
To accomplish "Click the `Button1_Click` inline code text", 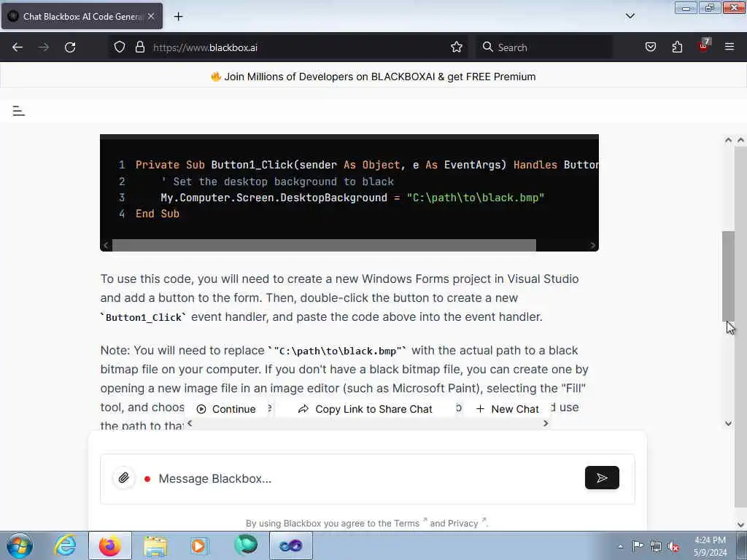I will (x=144, y=318).
